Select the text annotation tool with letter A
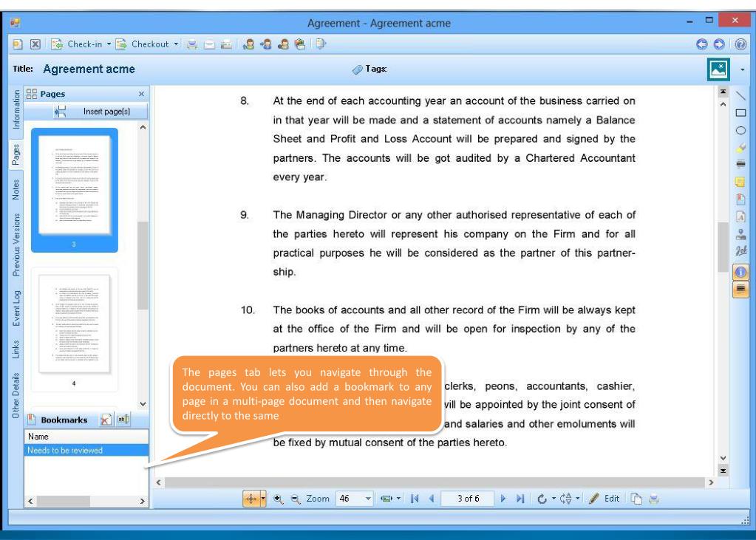 tap(740, 217)
